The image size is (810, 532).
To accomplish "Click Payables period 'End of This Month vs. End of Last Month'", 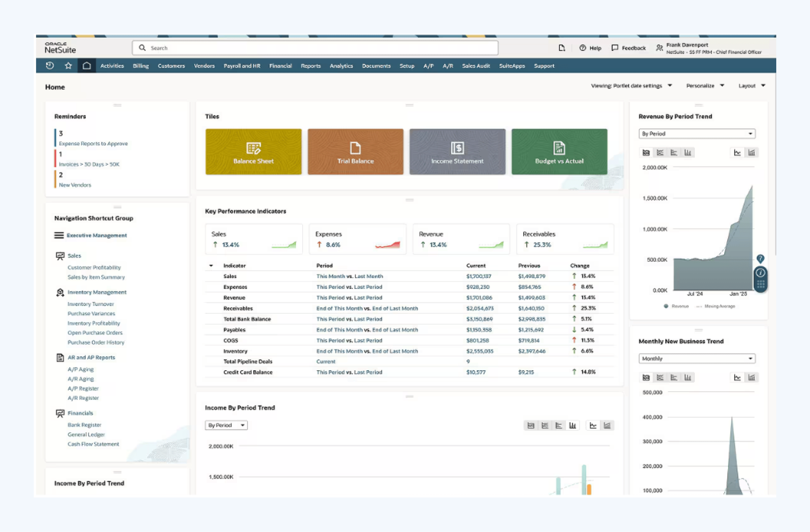I will click(x=367, y=330).
